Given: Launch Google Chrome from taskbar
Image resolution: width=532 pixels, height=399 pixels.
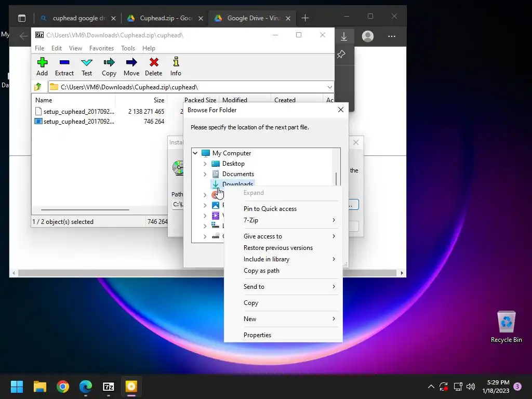Looking at the screenshot, I should pos(63,387).
